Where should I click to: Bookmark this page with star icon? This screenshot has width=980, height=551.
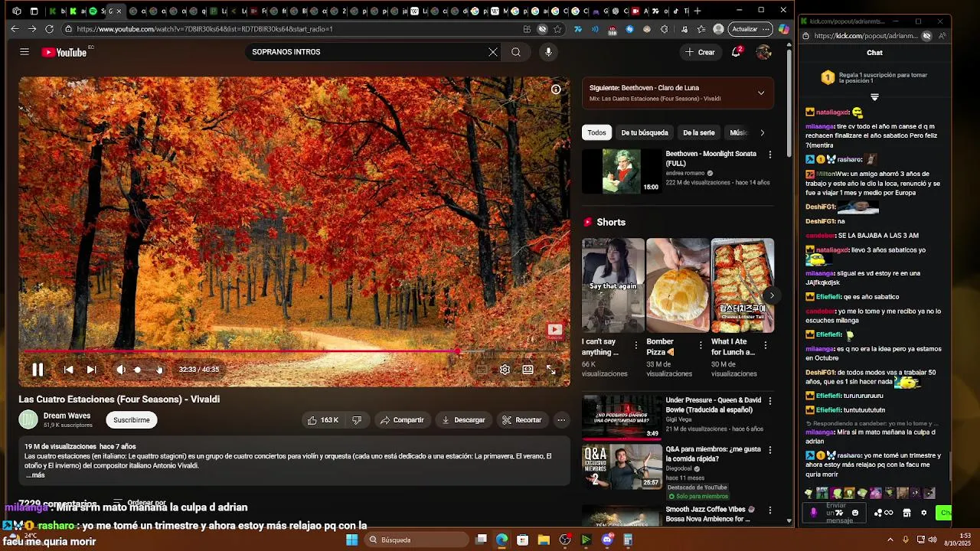tap(557, 29)
